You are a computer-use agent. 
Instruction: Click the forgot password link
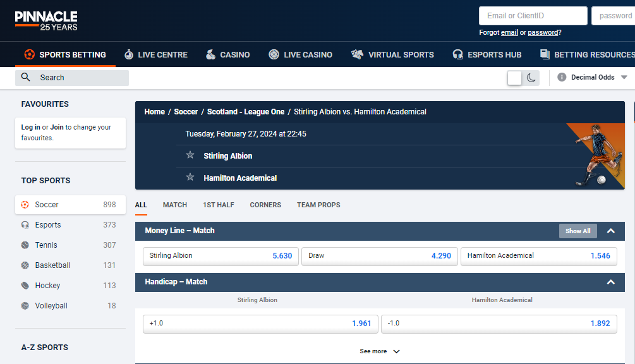pos(543,32)
